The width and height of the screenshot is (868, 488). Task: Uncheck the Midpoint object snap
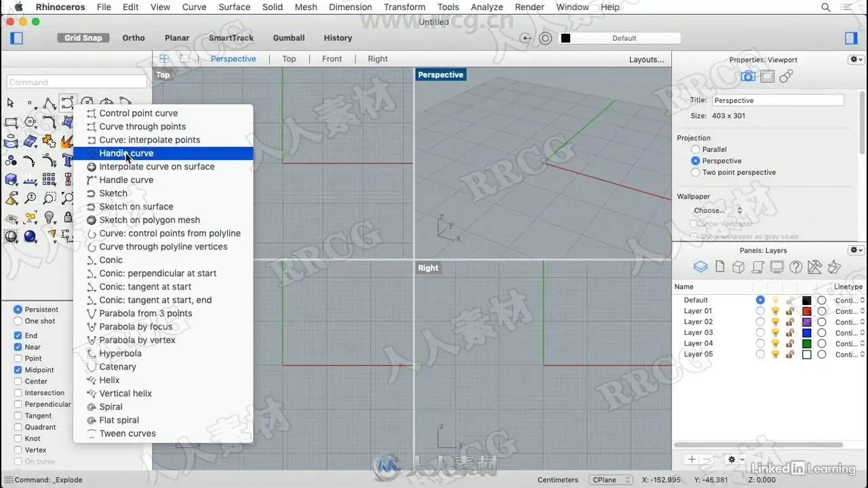pos(18,370)
